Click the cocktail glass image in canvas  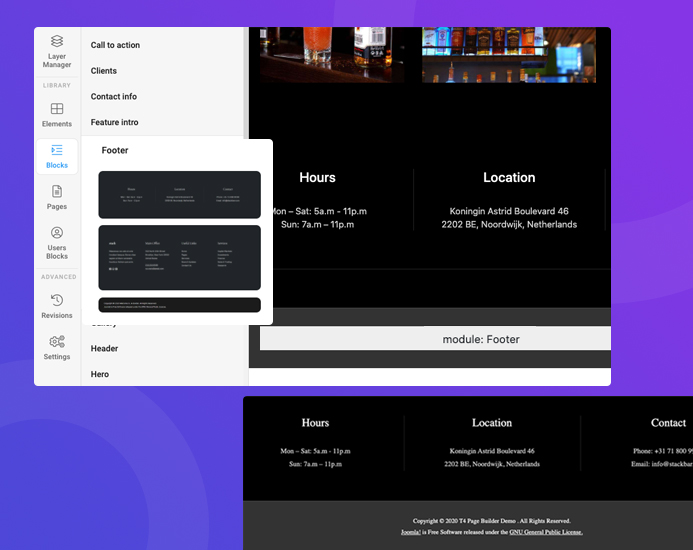tap(332, 55)
